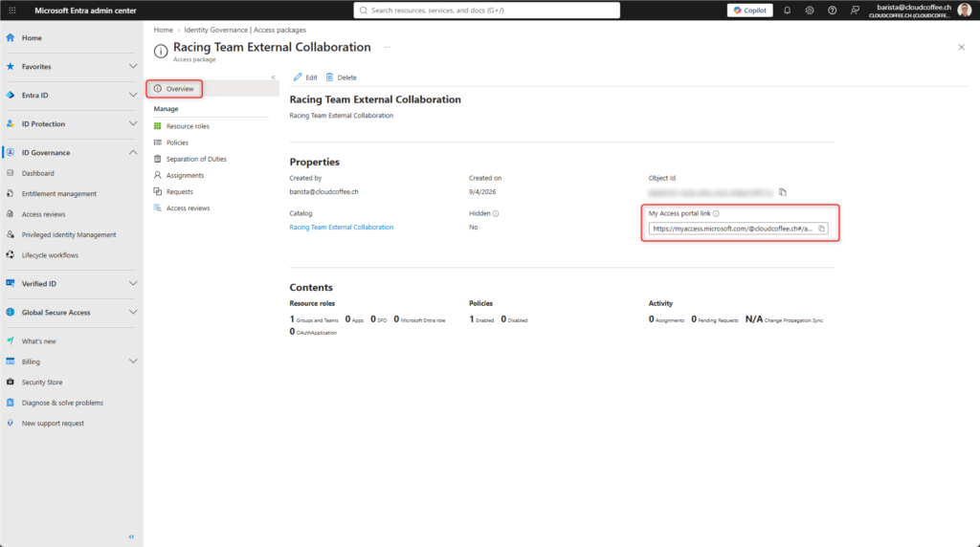980x547 pixels.
Task: Close the access package blade
Action: click(x=961, y=48)
